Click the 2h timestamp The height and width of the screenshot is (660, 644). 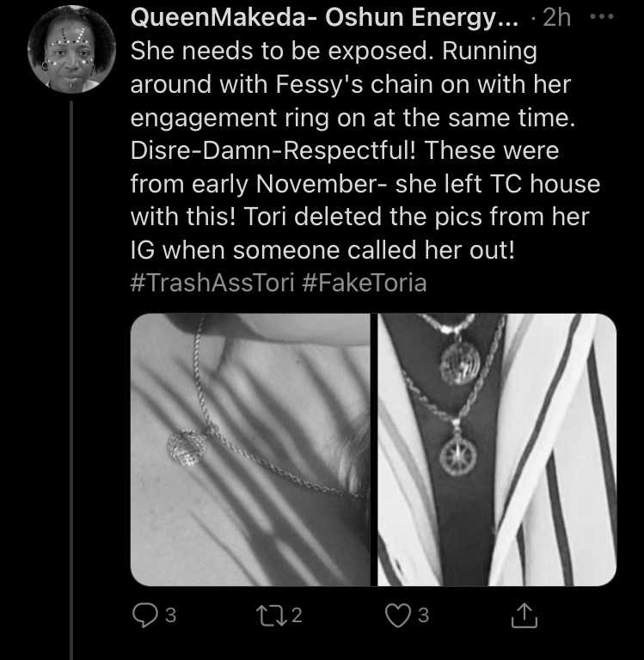[556, 18]
